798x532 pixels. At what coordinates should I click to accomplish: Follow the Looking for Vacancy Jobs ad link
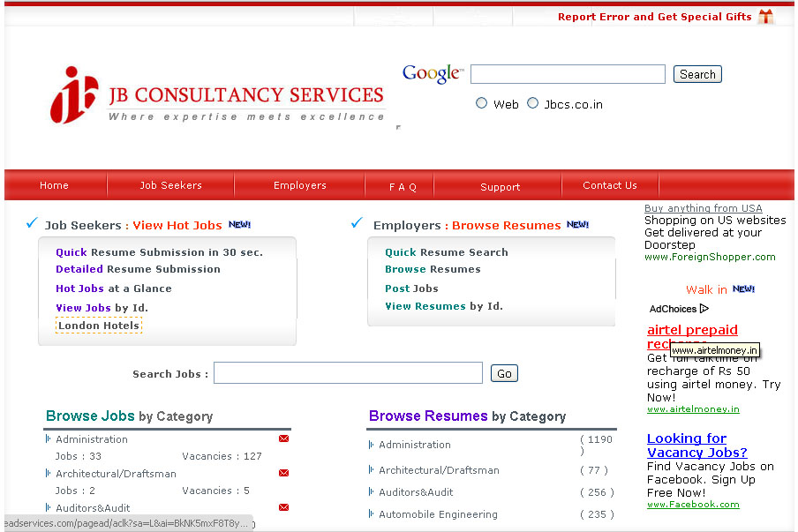696,446
